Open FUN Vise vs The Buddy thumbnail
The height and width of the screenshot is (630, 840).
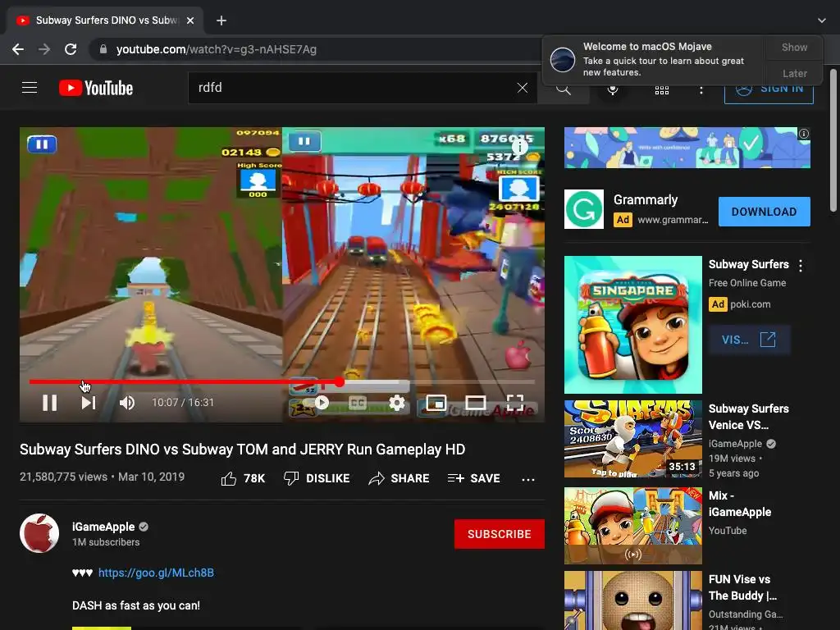point(632,600)
